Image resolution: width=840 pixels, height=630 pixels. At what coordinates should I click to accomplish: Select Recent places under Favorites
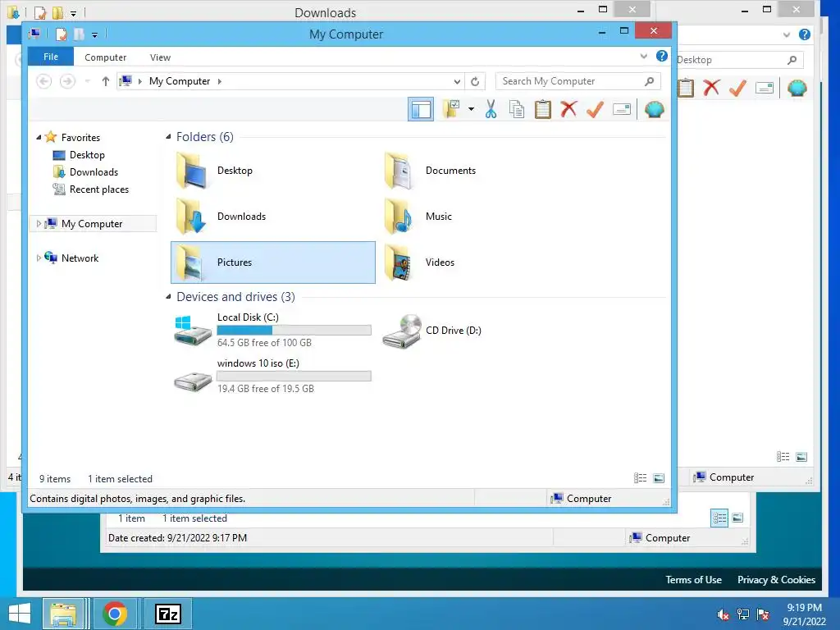(x=90, y=189)
